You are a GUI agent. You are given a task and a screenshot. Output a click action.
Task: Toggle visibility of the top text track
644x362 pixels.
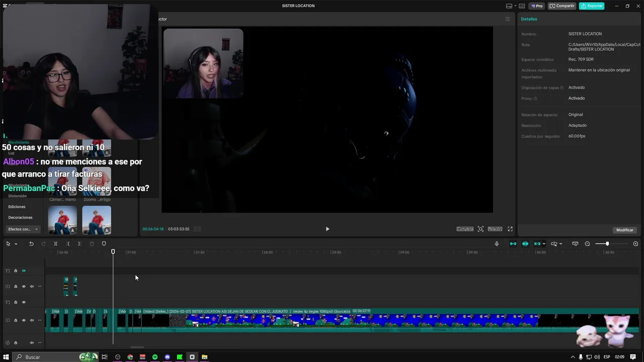(24, 270)
